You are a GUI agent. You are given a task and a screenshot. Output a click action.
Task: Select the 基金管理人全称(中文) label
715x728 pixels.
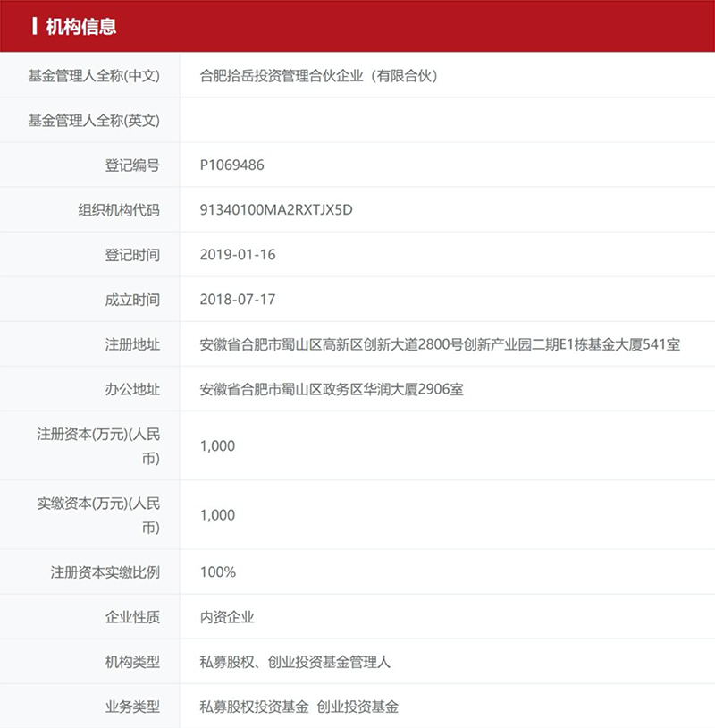coord(94,76)
